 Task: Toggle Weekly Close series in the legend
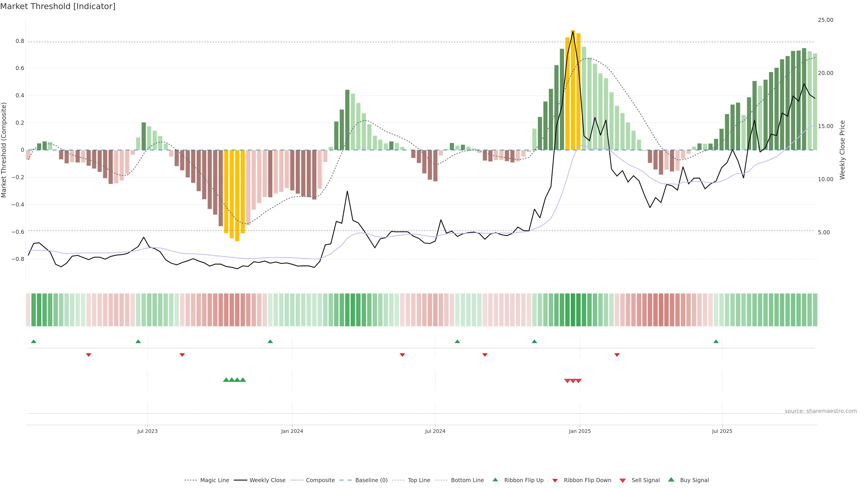pyautogui.click(x=267, y=480)
